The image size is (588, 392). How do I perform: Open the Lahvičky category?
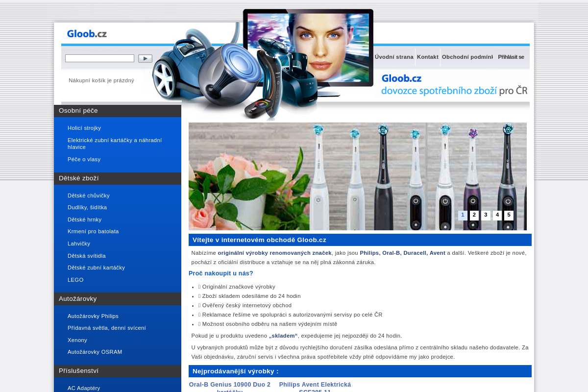79,244
